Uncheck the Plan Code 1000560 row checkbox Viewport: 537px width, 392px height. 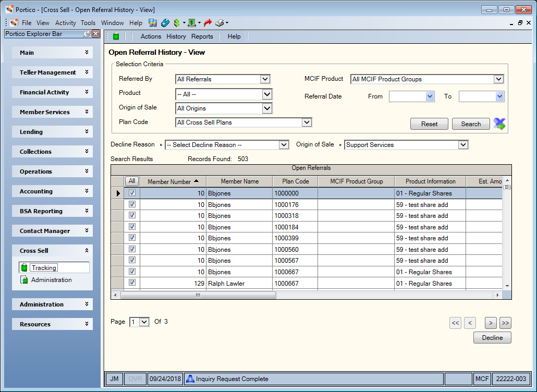pos(132,249)
